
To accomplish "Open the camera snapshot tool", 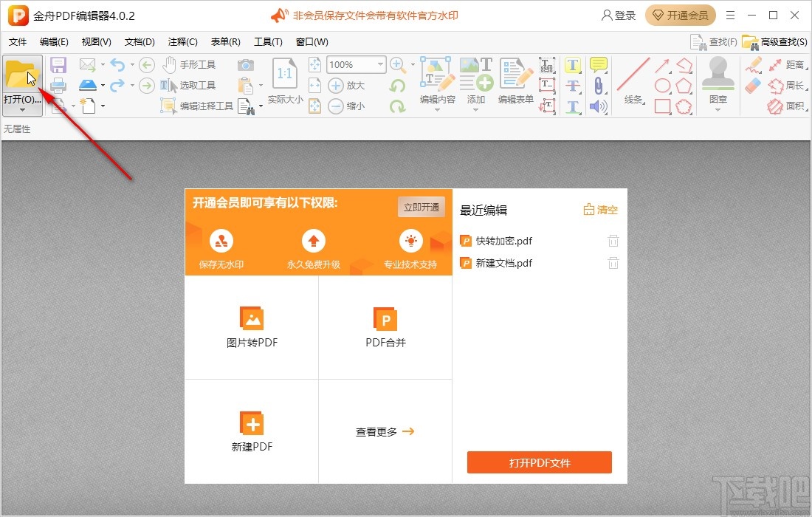I will 246,64.
